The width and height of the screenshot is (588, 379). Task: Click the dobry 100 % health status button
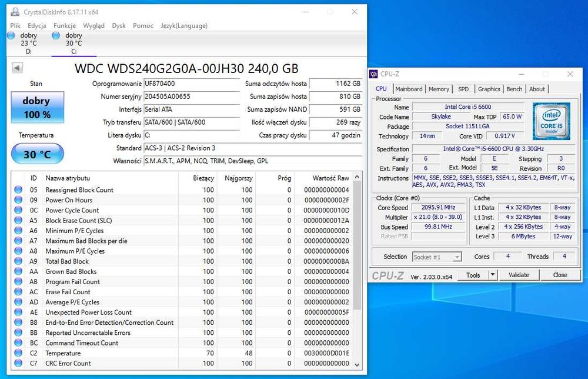tap(37, 107)
